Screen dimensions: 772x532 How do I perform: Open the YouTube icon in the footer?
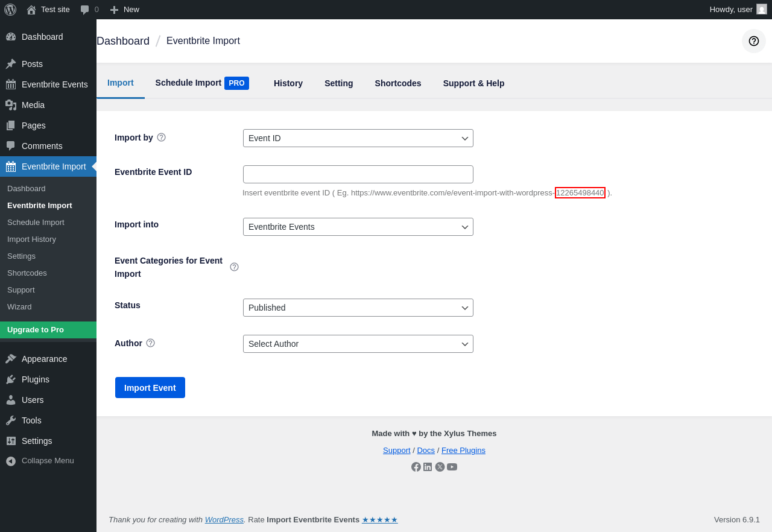(x=452, y=467)
